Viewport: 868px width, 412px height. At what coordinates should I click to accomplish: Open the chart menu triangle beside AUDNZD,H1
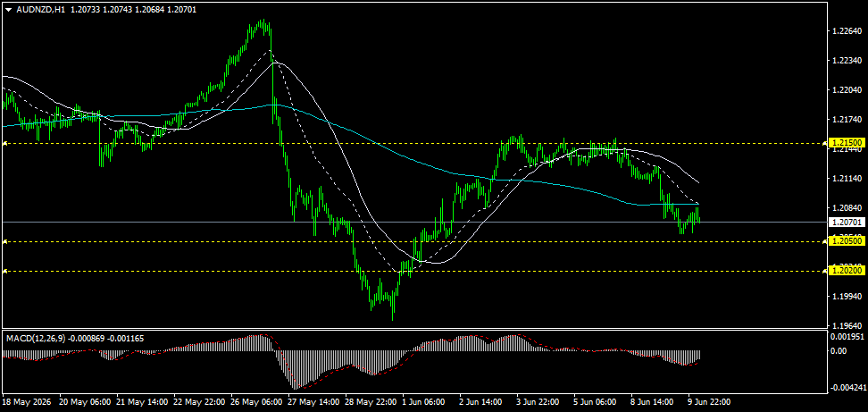[x=10, y=10]
